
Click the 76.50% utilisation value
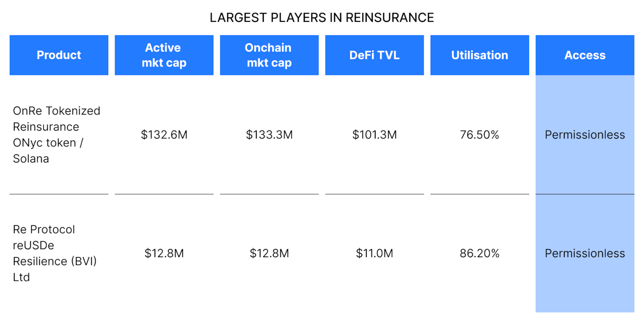pyautogui.click(x=479, y=135)
